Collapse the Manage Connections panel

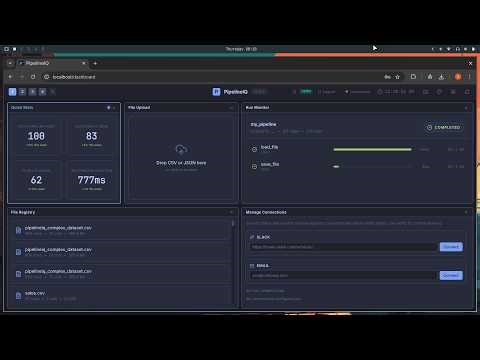[x=466, y=212]
